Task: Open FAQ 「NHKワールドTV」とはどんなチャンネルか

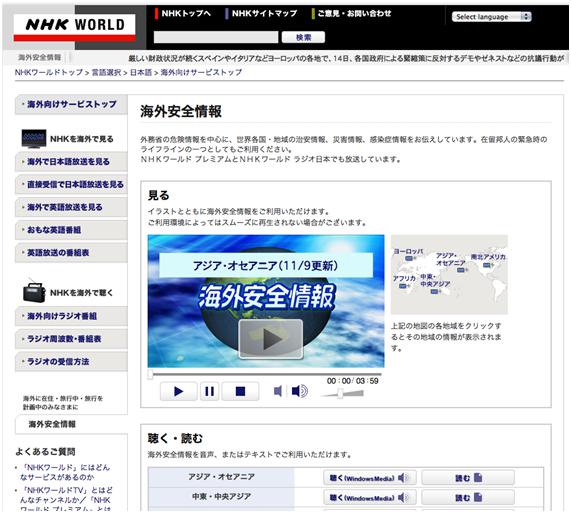Action: coord(66,500)
